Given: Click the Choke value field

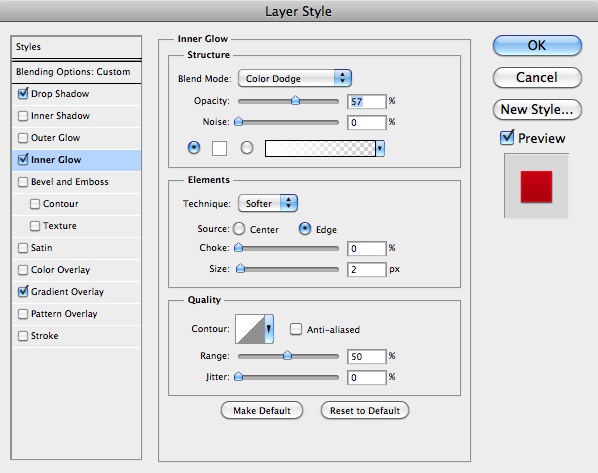Looking at the screenshot, I should (x=367, y=248).
